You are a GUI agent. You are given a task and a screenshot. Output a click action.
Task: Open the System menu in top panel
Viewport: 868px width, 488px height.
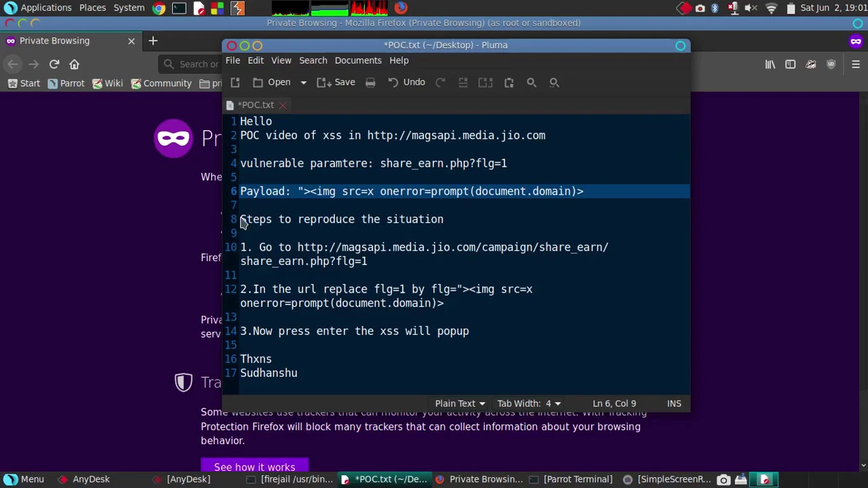tap(129, 8)
